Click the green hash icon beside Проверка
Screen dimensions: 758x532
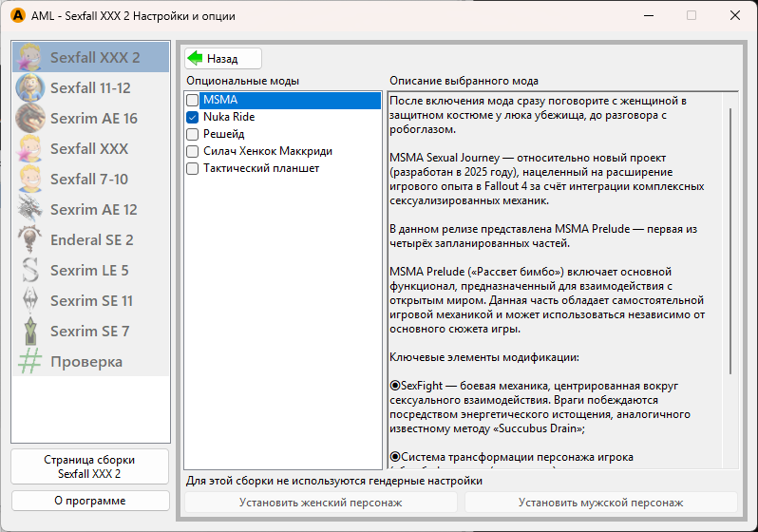[30, 361]
